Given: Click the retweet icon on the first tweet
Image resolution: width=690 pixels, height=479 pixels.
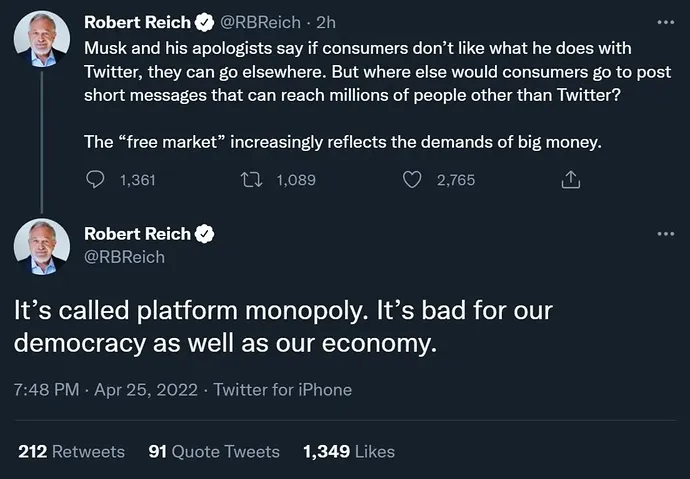Looking at the screenshot, I should 254,180.
